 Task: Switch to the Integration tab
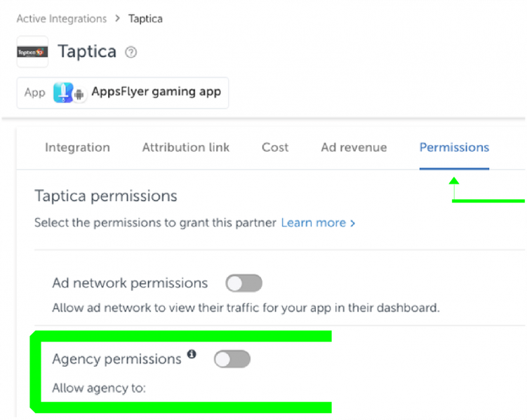click(x=77, y=147)
